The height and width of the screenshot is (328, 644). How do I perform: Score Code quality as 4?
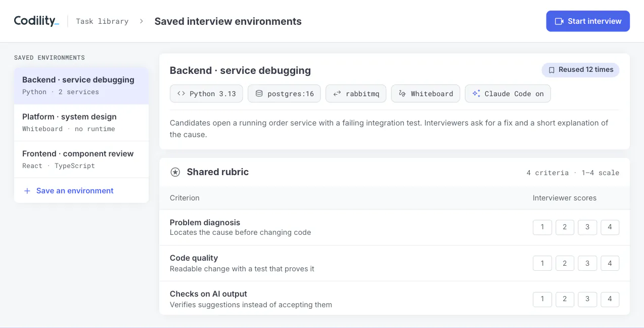610,263
